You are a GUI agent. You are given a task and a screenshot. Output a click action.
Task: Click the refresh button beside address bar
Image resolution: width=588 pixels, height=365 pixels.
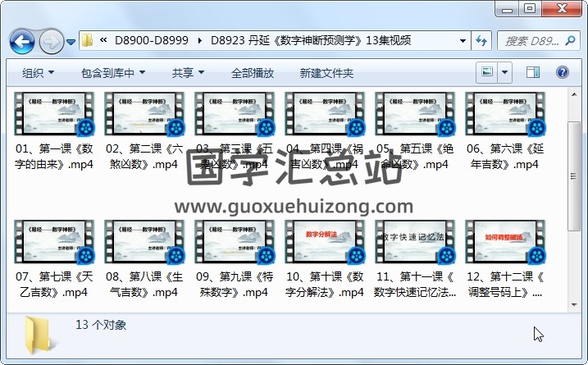click(x=481, y=40)
